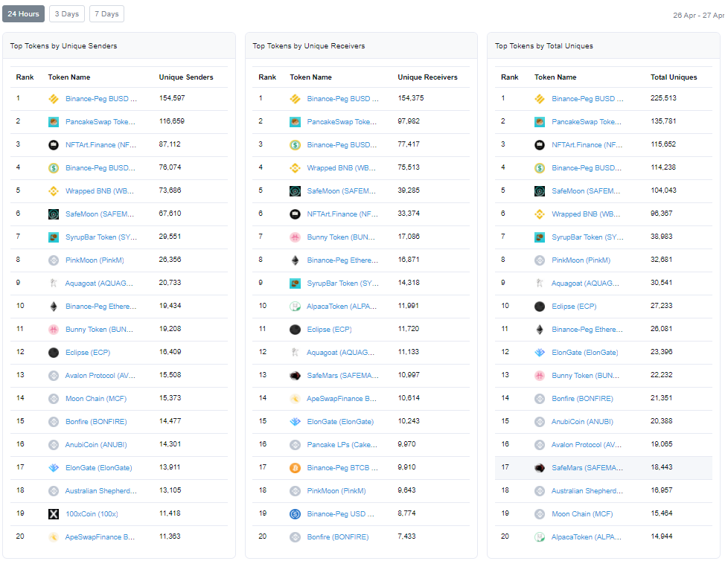
Task: Click Eclipse icon in Total Uniques table
Action: [540, 307]
